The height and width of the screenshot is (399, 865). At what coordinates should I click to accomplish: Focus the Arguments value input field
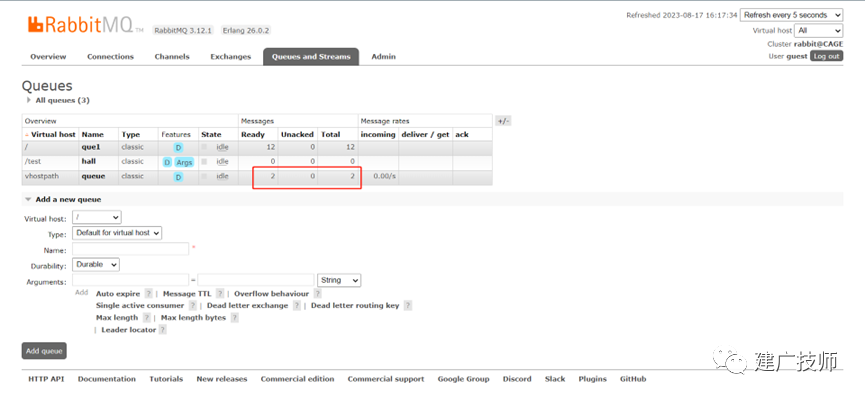click(x=256, y=280)
